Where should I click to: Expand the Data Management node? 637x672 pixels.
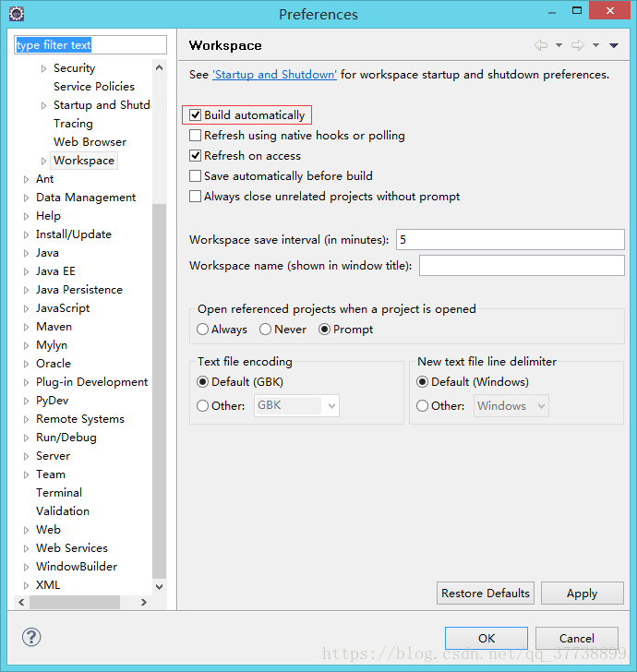click(26, 198)
